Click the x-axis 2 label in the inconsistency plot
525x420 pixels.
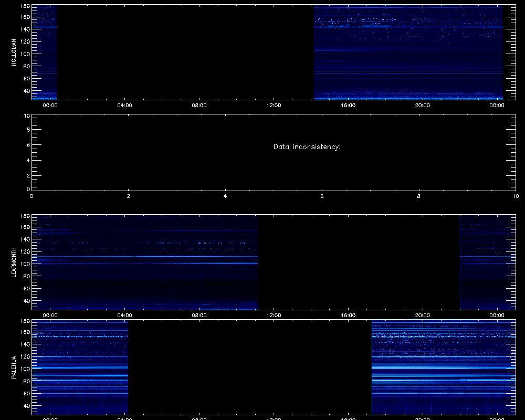[128, 196]
